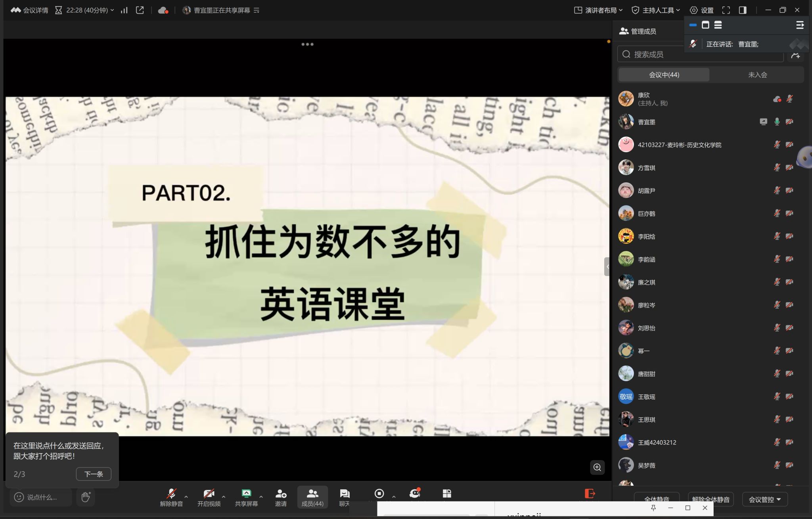Click the zoom-in magnifier on shared screen
The width and height of the screenshot is (812, 519).
(x=597, y=467)
